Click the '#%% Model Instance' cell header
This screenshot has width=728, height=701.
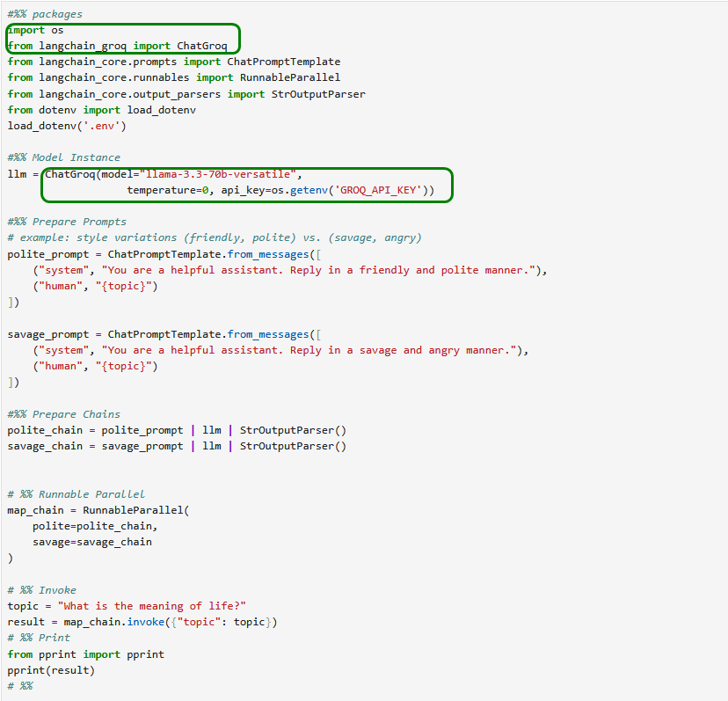pos(63,157)
